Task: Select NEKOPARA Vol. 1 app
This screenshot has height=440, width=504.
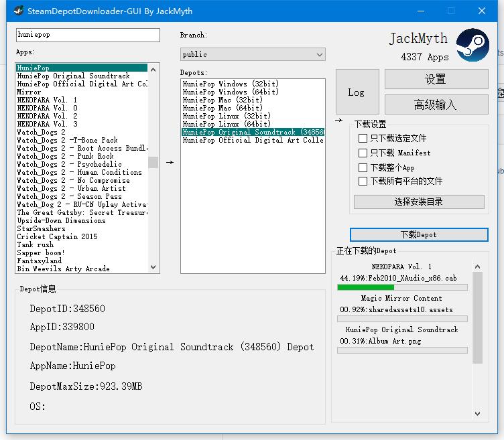Action: coord(82,100)
